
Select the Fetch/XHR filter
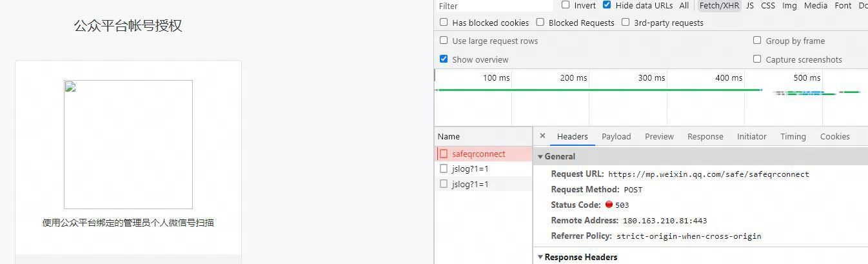click(719, 5)
